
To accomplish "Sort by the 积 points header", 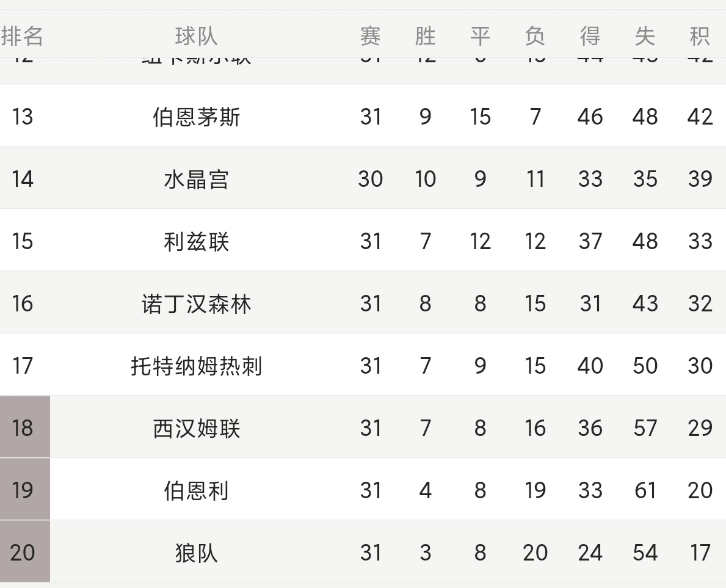I will click(700, 36).
